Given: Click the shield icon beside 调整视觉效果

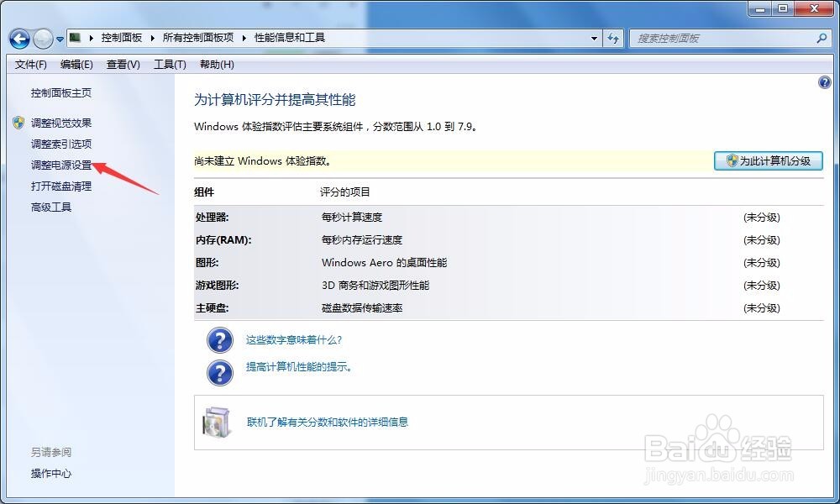Looking at the screenshot, I should tap(18, 123).
